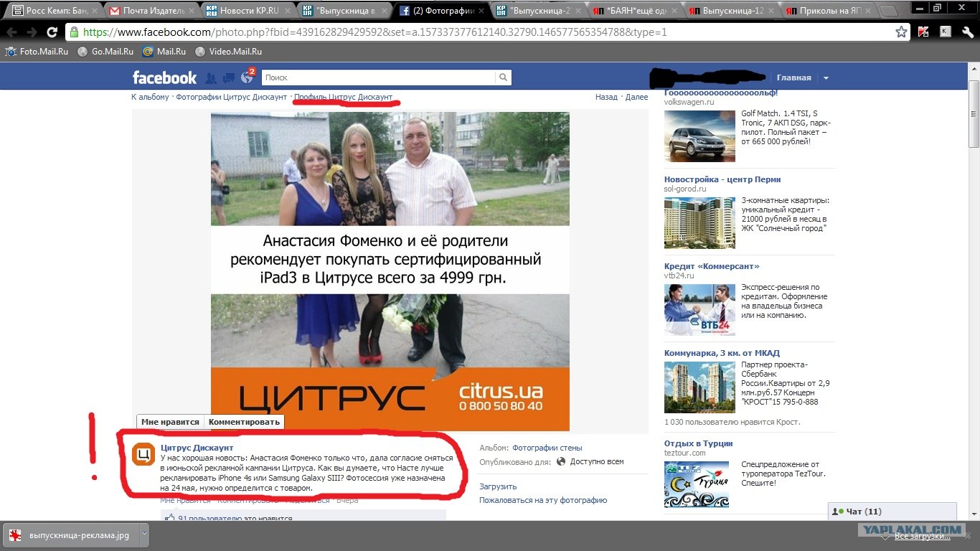Switch to the "Выпускница-2" tab

[538, 11]
